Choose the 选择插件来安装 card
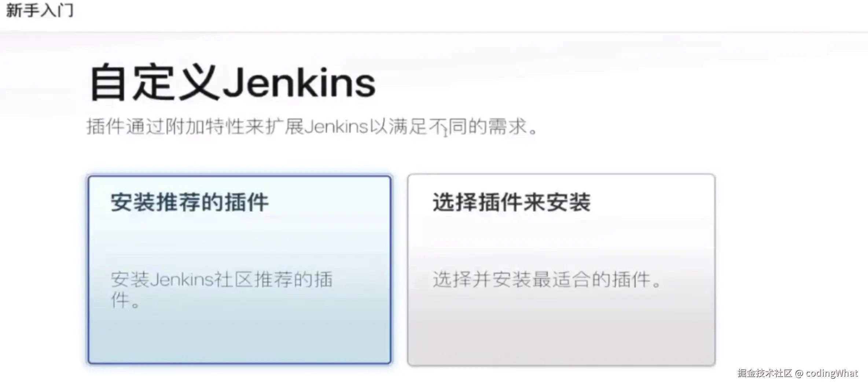The width and height of the screenshot is (868, 389). pyautogui.click(x=561, y=270)
